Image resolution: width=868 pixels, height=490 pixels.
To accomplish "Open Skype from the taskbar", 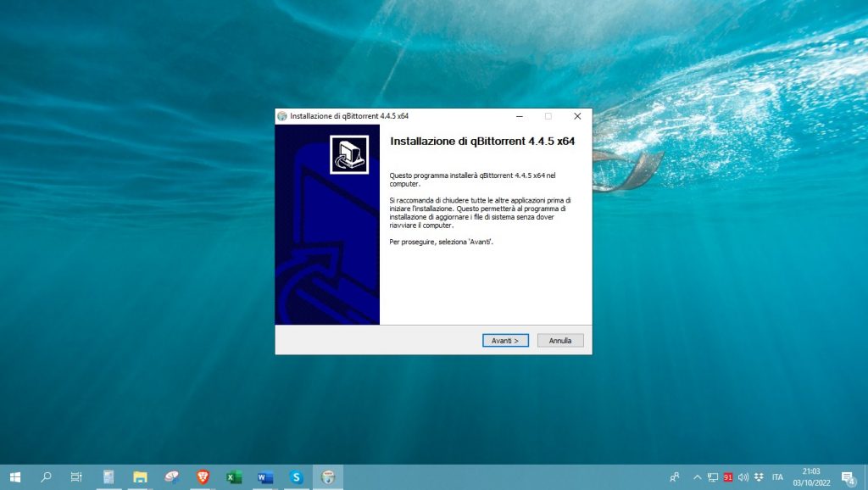I will (297, 477).
